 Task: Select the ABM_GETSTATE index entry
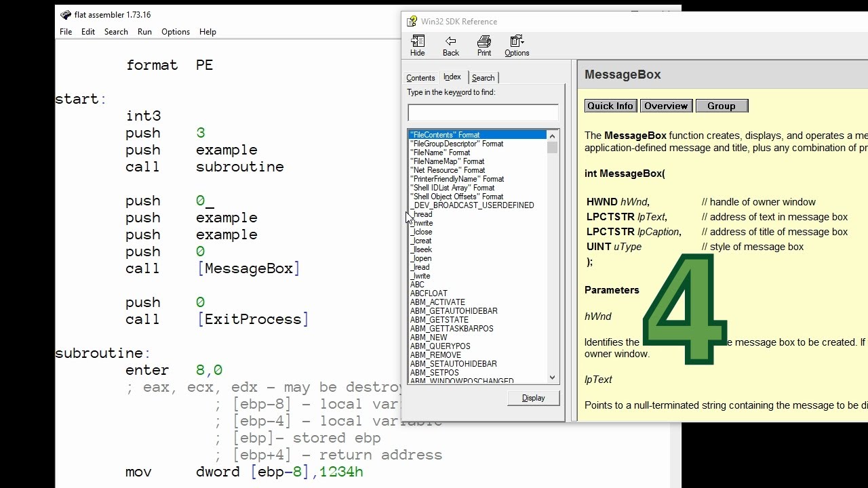tap(439, 320)
